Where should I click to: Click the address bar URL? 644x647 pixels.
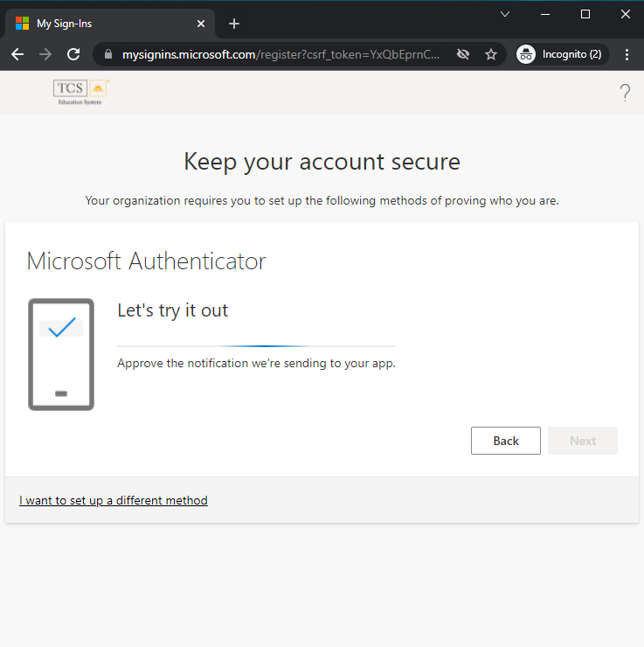(280, 54)
